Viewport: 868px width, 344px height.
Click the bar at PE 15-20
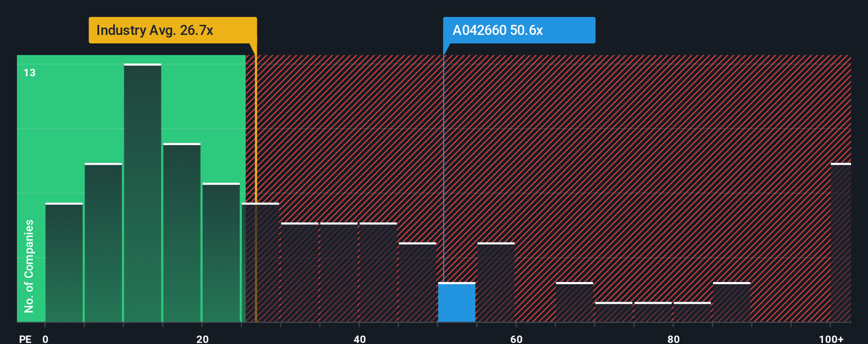click(x=182, y=232)
